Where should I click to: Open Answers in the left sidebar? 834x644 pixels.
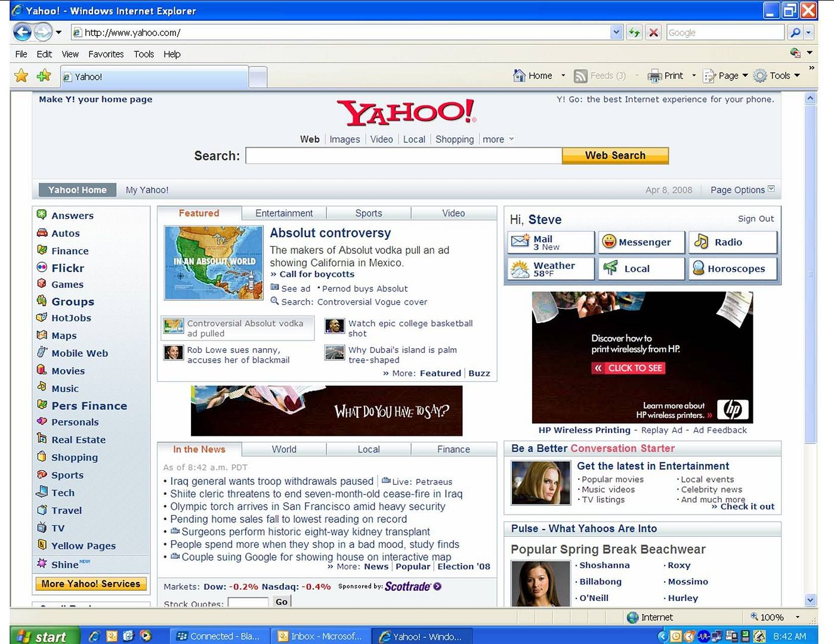(72, 216)
